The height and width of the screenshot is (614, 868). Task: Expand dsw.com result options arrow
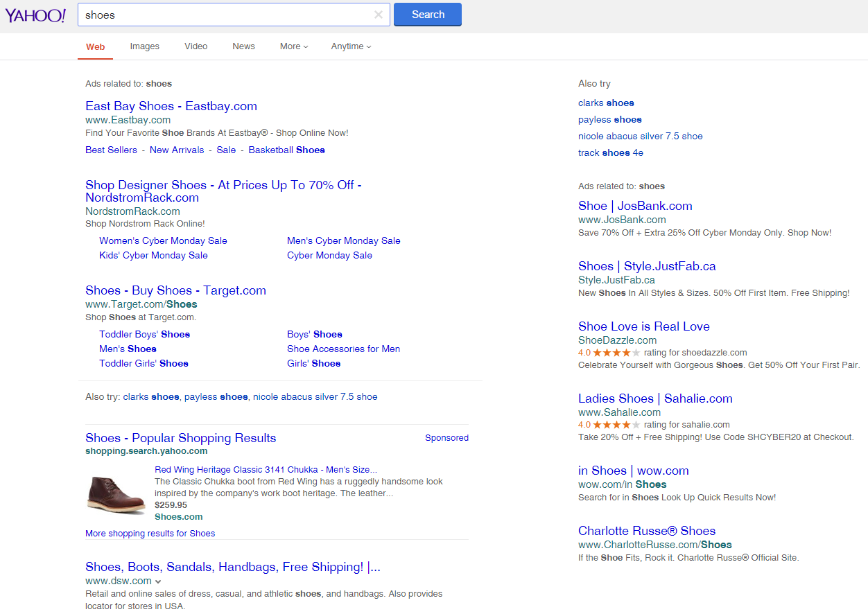[x=158, y=581]
